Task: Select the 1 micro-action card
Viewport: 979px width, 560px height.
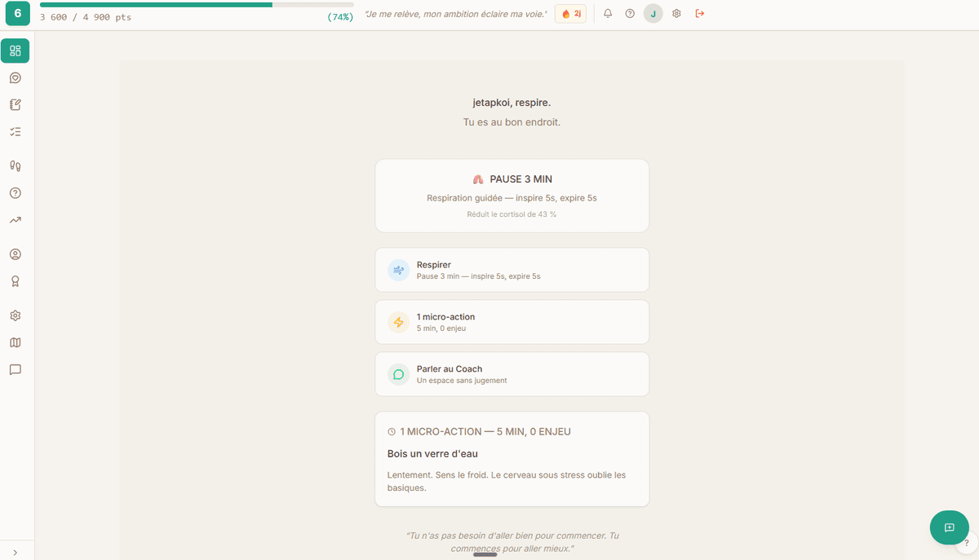Action: pyautogui.click(x=512, y=322)
